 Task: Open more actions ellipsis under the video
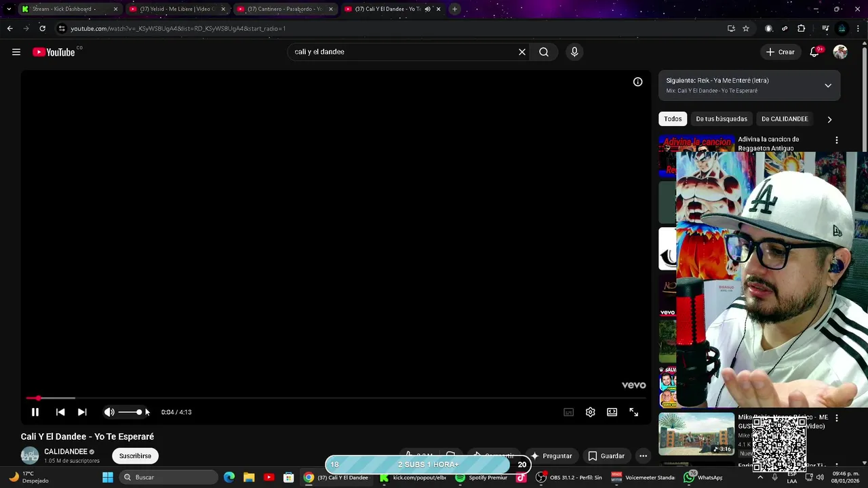(643, 456)
